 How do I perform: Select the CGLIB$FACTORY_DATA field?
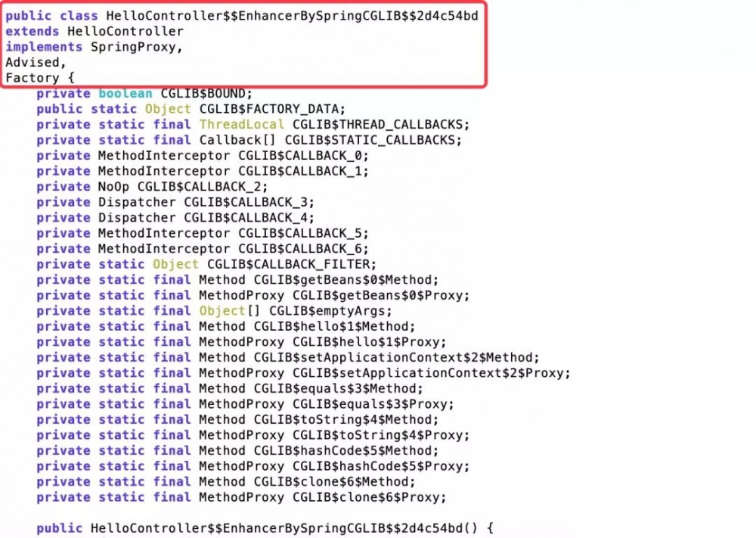click(x=191, y=109)
